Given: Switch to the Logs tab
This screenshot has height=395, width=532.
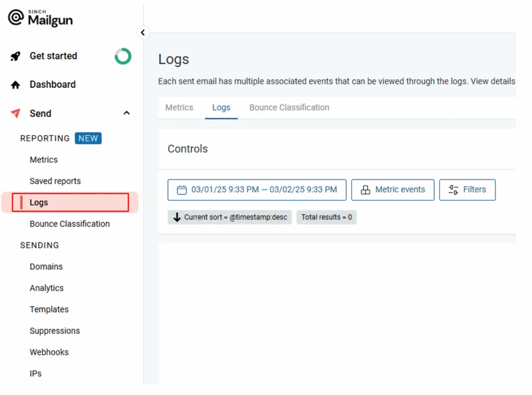Looking at the screenshot, I should (221, 107).
